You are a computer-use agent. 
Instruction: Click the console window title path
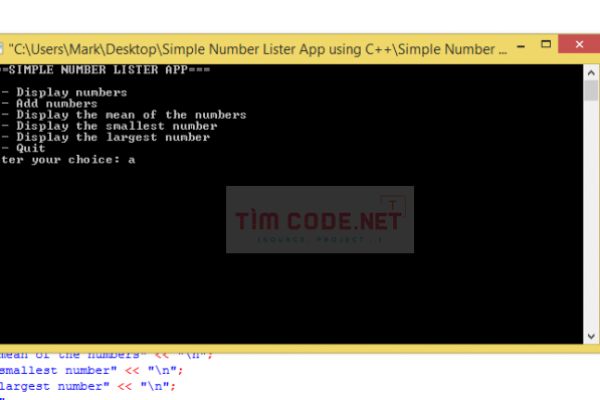(257, 49)
